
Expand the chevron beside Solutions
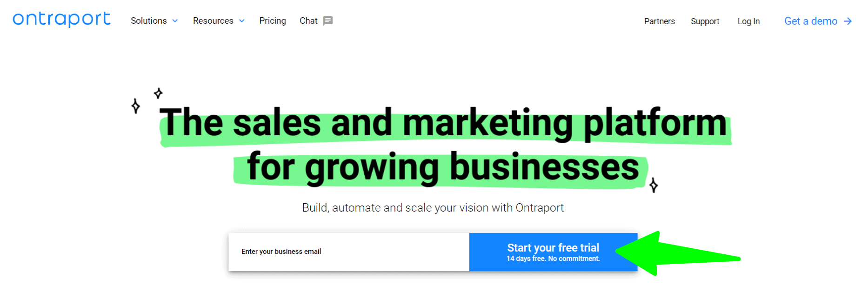[175, 21]
